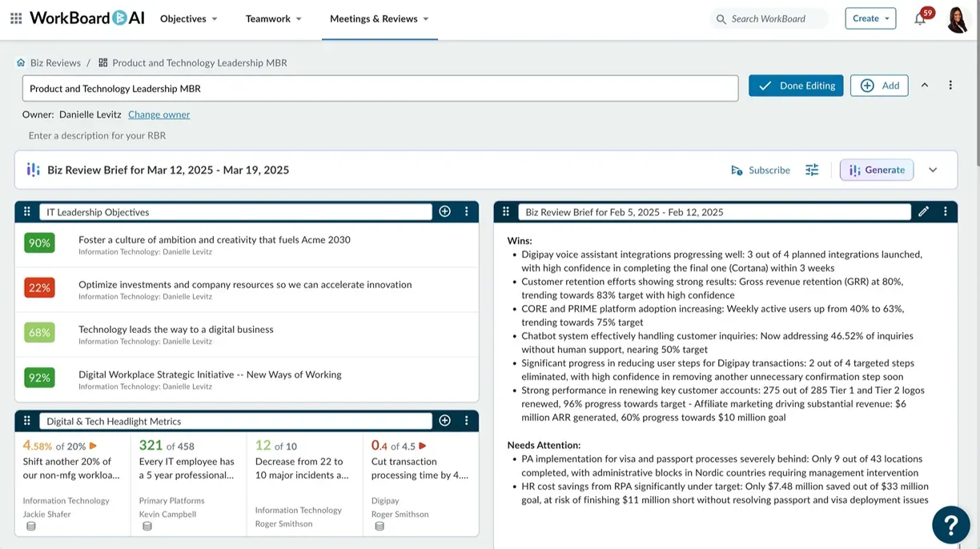This screenshot has width=980, height=549.
Task: Click the plus icon on IT Leadership Objectives
Action: tap(445, 212)
